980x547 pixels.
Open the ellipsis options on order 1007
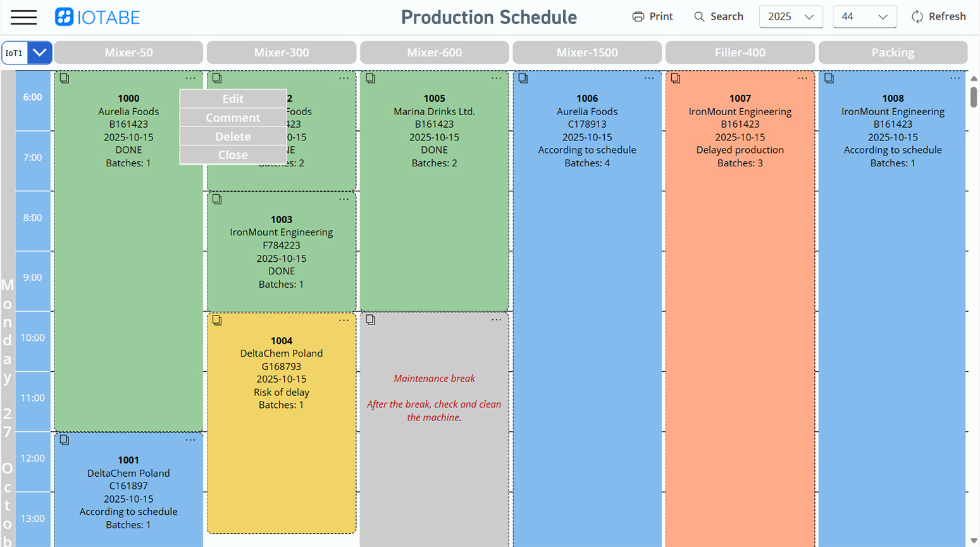click(803, 78)
